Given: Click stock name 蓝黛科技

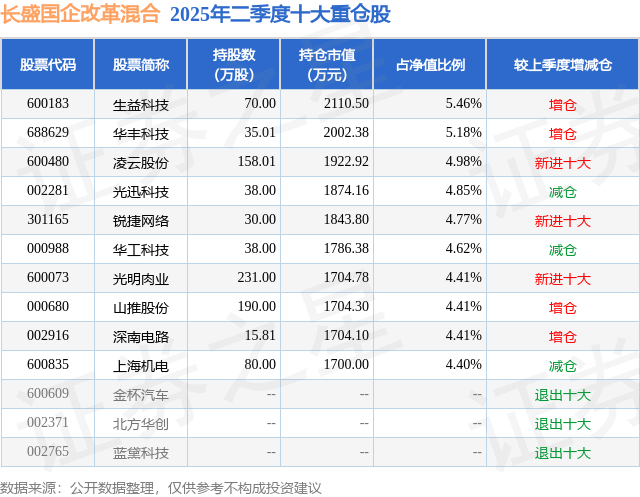Looking at the screenshot, I should (141, 453).
